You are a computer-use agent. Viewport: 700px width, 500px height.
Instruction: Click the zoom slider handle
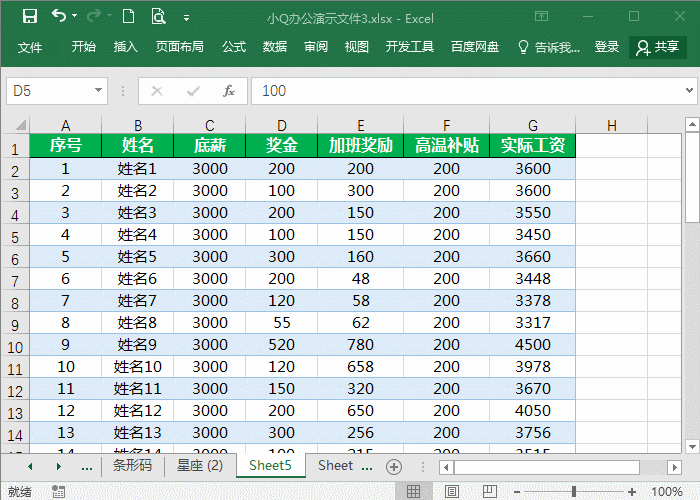[573, 492]
